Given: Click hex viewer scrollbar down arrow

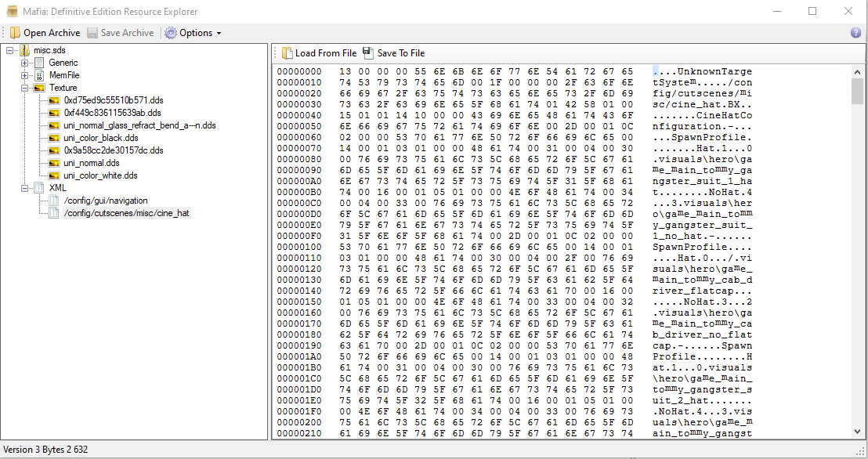Looking at the screenshot, I should tap(858, 432).
